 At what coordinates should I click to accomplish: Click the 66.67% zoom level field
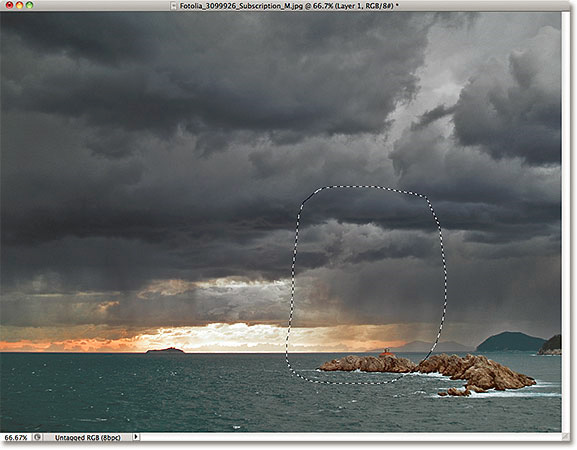pyautogui.click(x=16, y=437)
